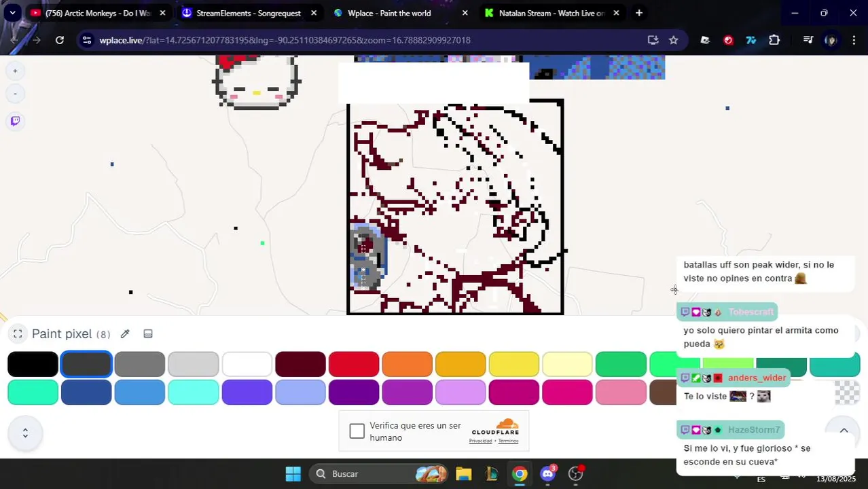
Task: Switch to Wplace - Paint the world tab
Action: click(401, 13)
